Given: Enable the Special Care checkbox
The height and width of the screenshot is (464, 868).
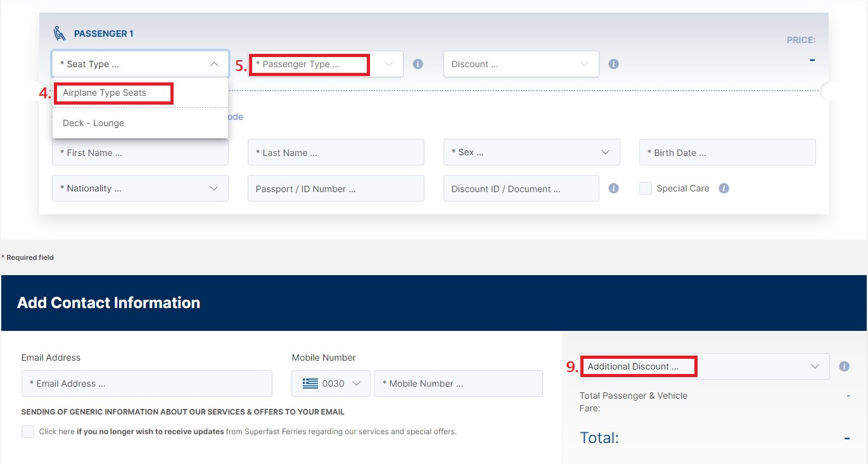Looking at the screenshot, I should point(646,188).
